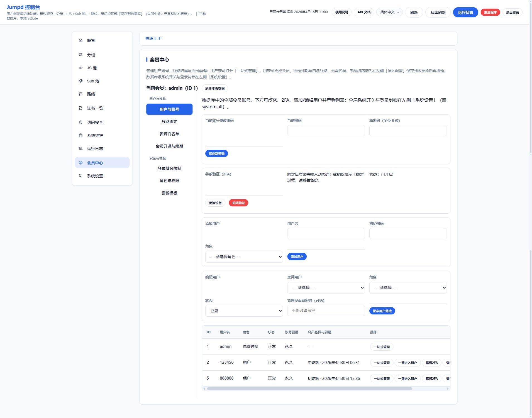Open the JS 池 code icon
532x418 pixels.
pyautogui.click(x=80, y=68)
